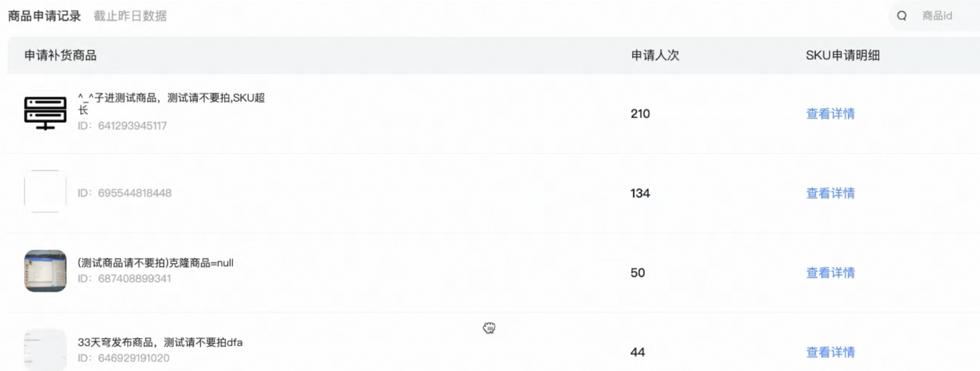This screenshot has height=371, width=980.
Task: Click the 商品申请记录 heading
Action: [x=45, y=16]
